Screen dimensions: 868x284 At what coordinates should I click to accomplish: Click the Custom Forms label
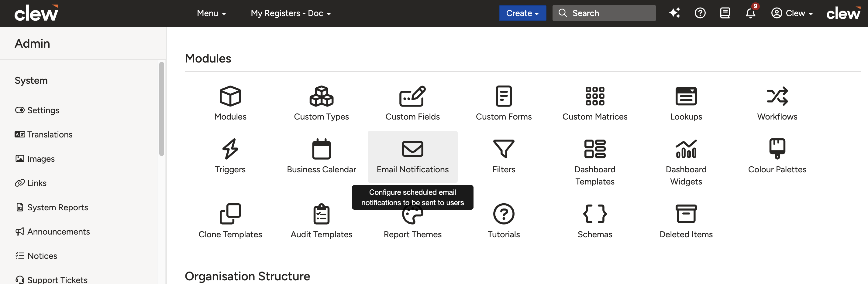click(x=504, y=117)
